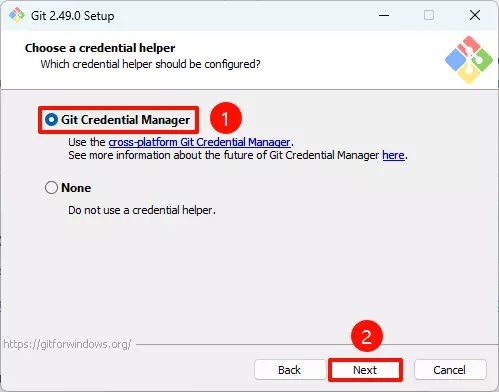This screenshot has width=499, height=392.
Task: Click 'Which credential helper should be configured?' text
Action: coord(150,64)
